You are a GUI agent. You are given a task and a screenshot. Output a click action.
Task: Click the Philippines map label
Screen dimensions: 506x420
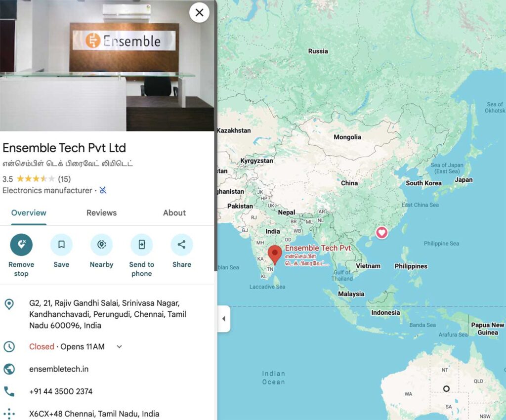pos(411,266)
